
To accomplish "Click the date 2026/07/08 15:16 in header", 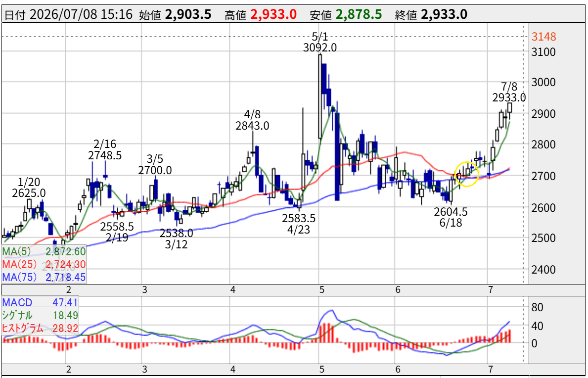I will (x=80, y=15).
